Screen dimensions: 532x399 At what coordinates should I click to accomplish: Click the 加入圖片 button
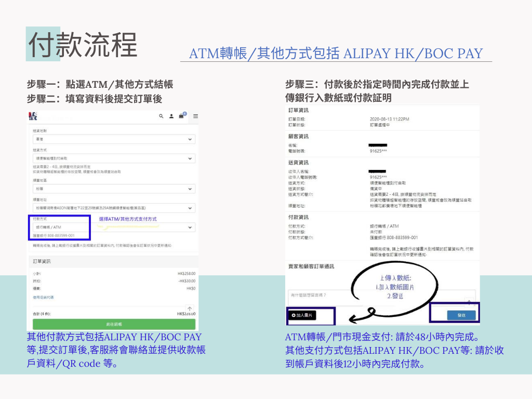(304, 315)
